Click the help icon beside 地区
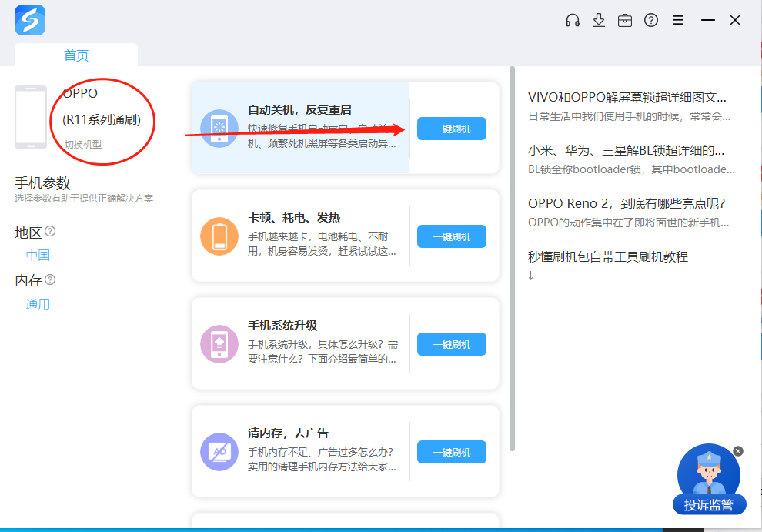This screenshot has width=762, height=532. pyautogui.click(x=50, y=231)
